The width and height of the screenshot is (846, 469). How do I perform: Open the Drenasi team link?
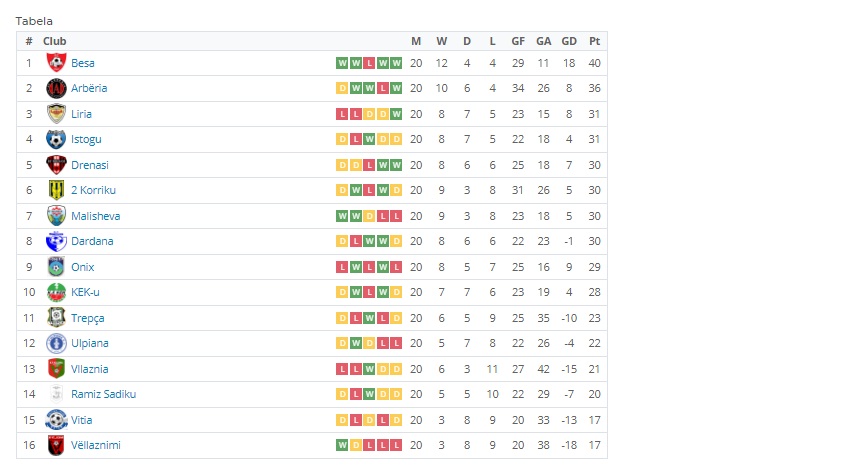90,165
